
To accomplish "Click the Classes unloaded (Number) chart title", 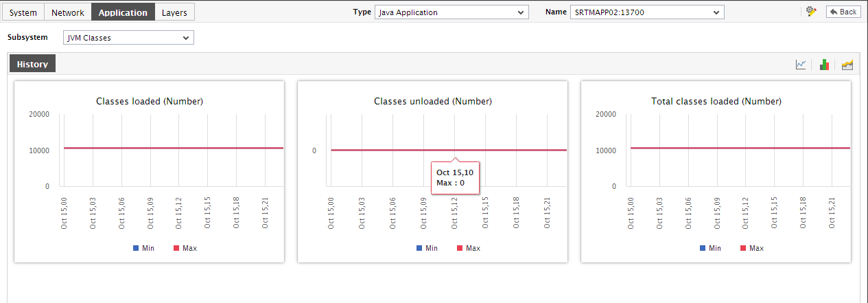I will click(x=433, y=101).
